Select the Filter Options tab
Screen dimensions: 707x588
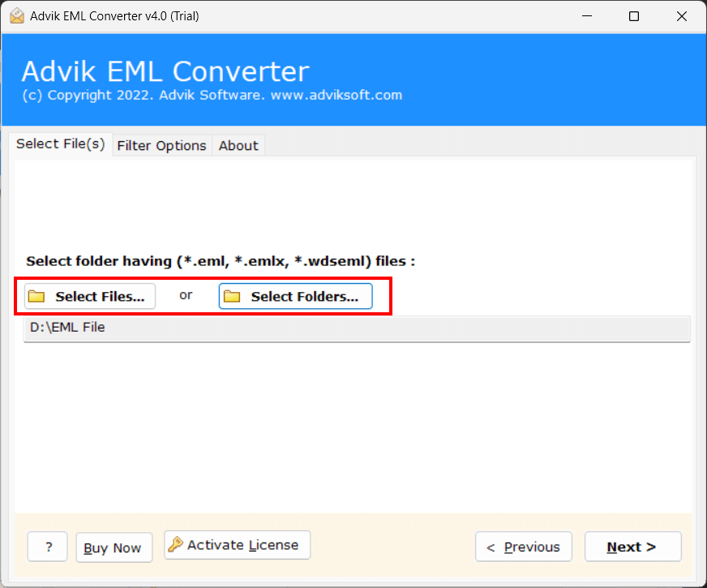coord(161,145)
